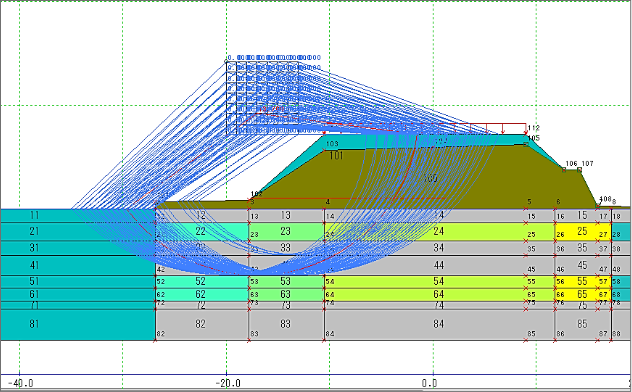Select embankment point label 101
This screenshot has height=392, width=632.
point(336,156)
